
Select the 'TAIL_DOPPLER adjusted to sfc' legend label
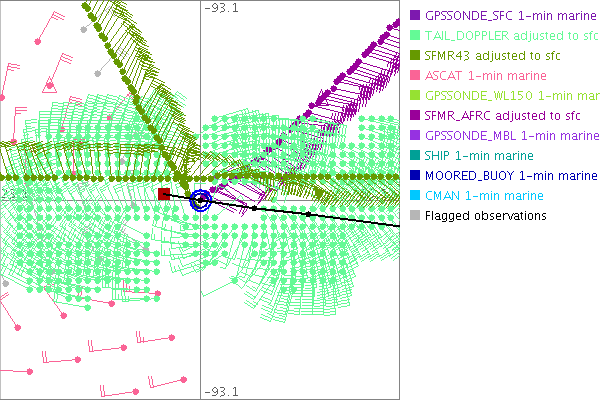point(508,36)
